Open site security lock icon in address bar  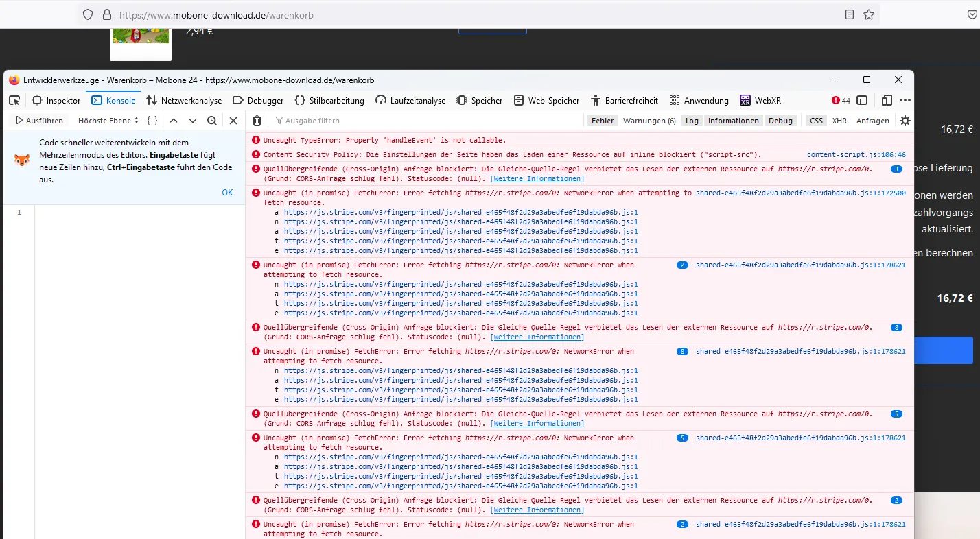point(106,14)
